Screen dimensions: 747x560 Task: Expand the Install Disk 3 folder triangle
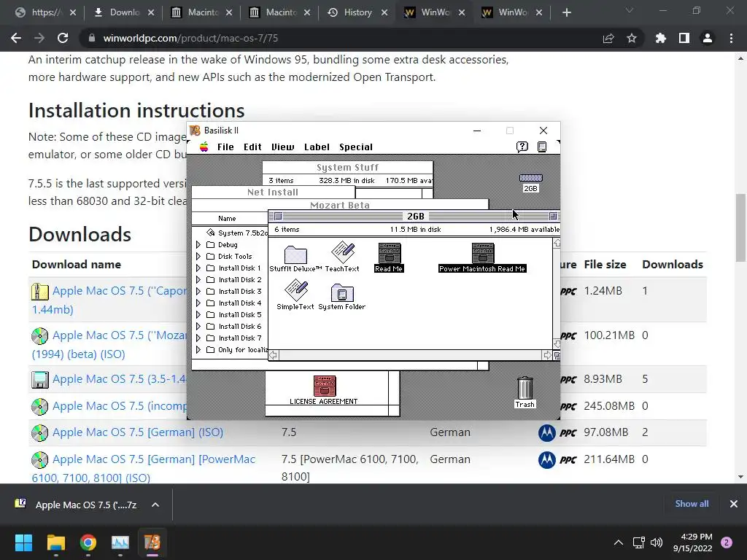[198, 292]
